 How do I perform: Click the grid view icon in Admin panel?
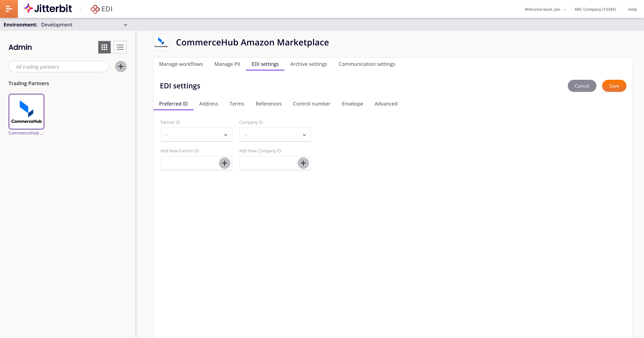click(x=104, y=47)
